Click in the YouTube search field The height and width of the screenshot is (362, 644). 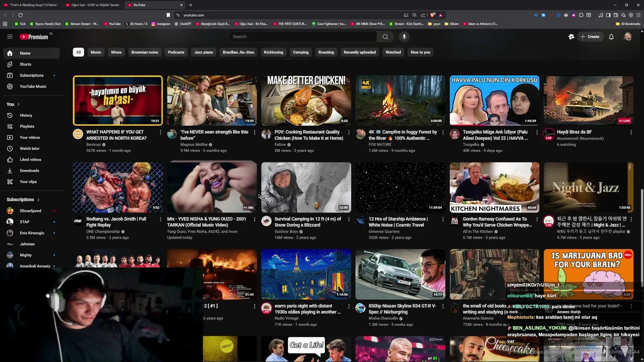tap(302, 37)
